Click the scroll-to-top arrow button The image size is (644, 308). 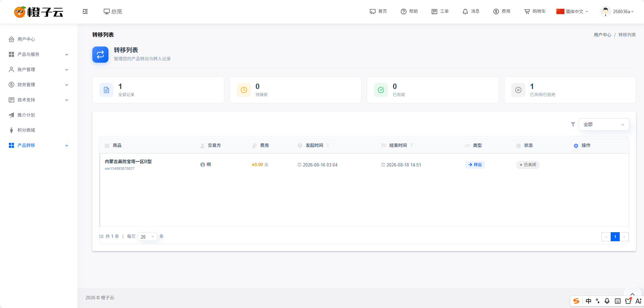[632, 294]
